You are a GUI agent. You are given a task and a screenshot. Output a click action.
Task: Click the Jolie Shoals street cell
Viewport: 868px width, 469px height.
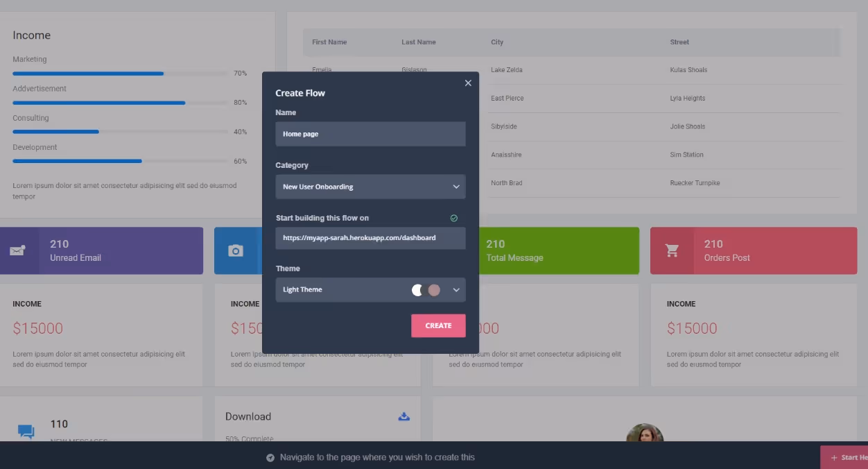point(688,127)
